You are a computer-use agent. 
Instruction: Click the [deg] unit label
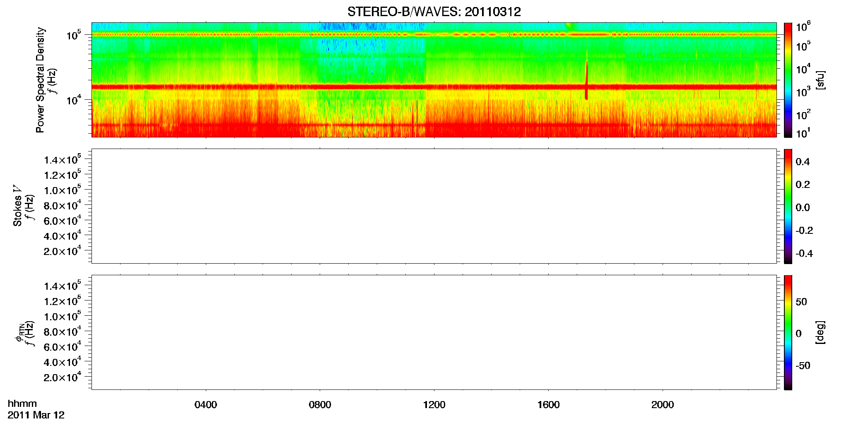point(820,332)
